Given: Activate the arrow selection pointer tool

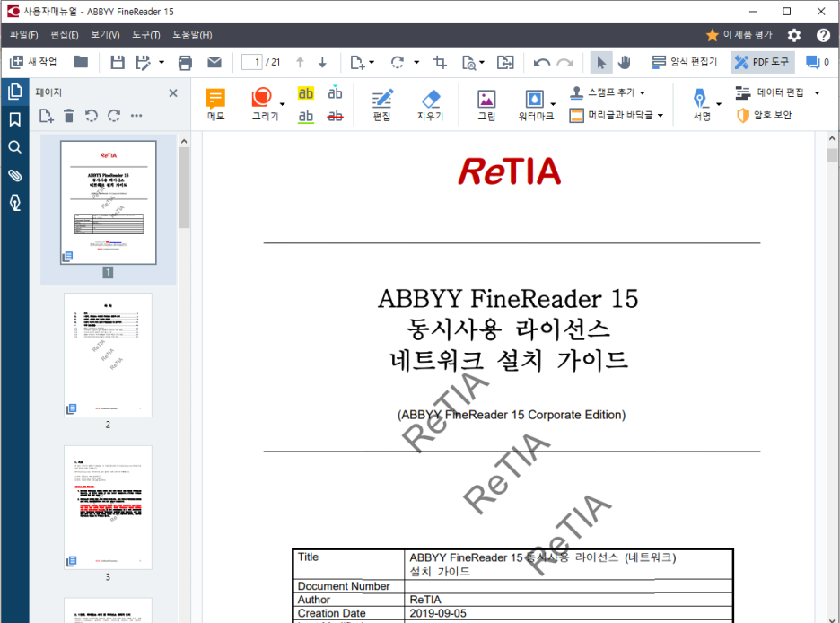Looking at the screenshot, I should 601,62.
